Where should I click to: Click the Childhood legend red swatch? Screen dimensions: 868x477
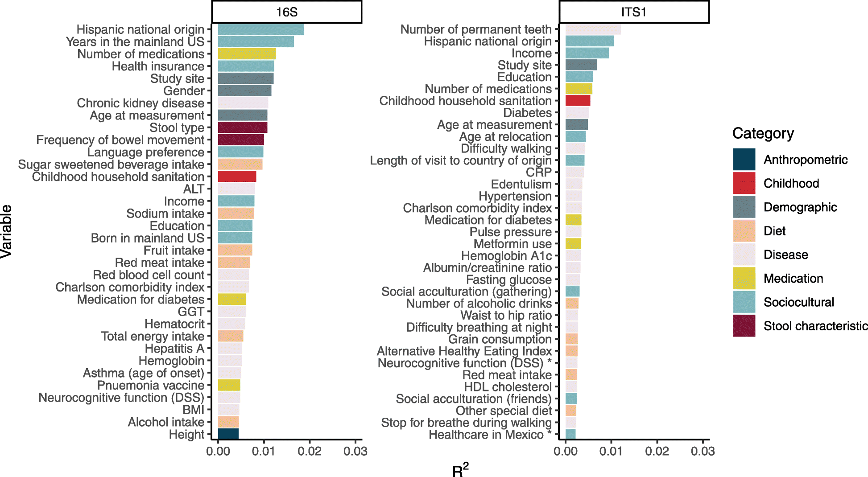744,183
